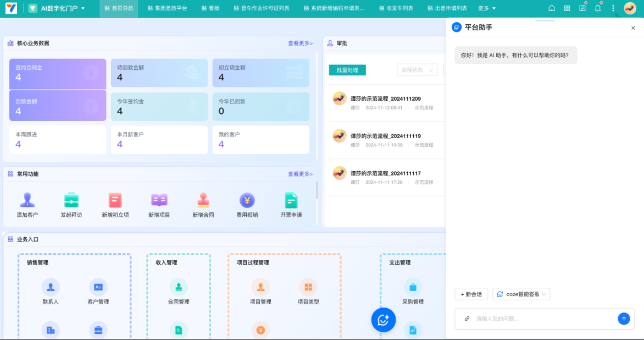
Task: Click the 费用报销 yen coin icon
Action: coord(247,200)
